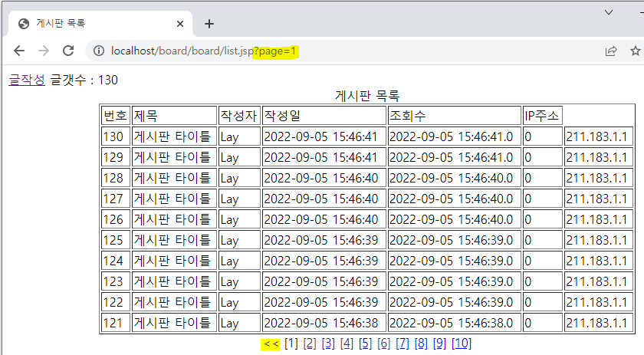Go to previous pages with << link

271,343
